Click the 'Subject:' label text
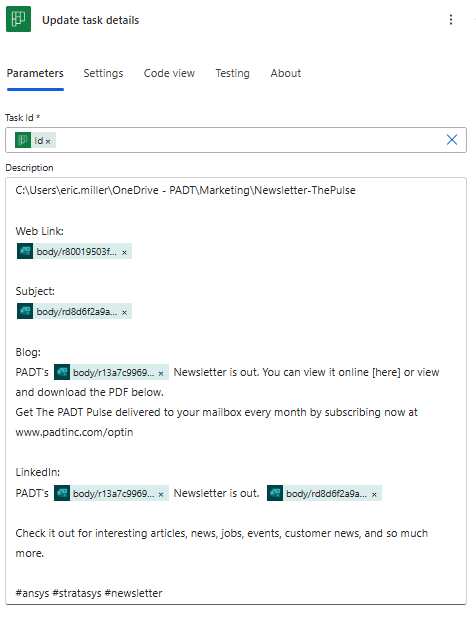 [35, 291]
